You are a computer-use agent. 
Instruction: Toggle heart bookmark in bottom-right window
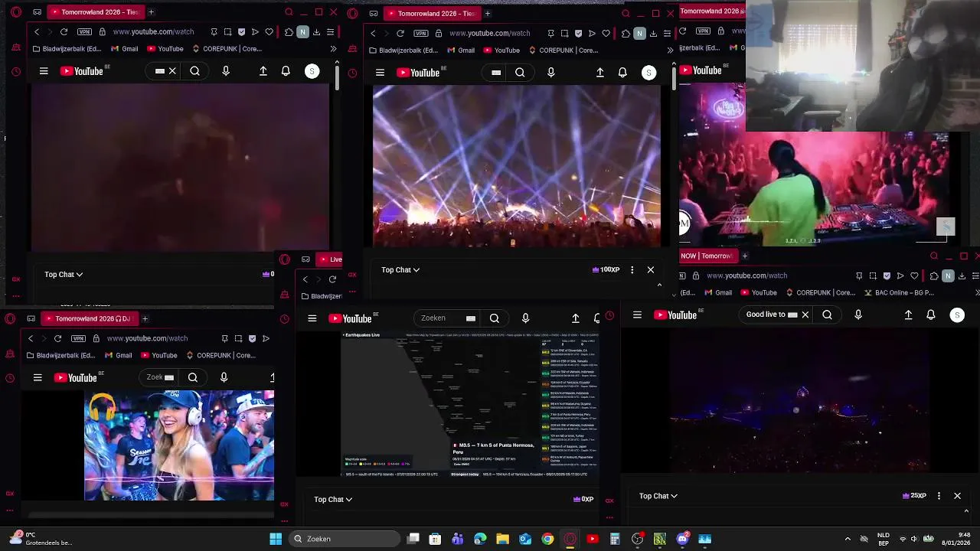(914, 275)
